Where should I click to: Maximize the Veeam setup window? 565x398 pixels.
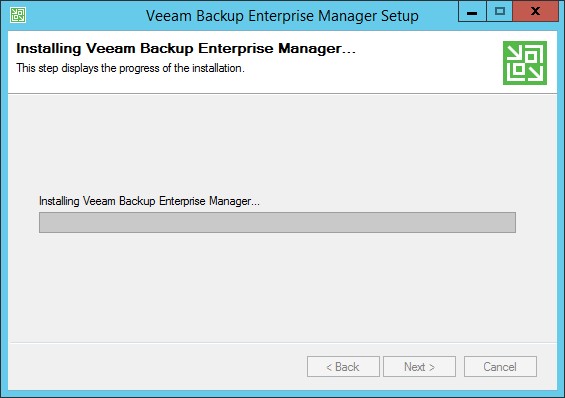pyautogui.click(x=499, y=12)
